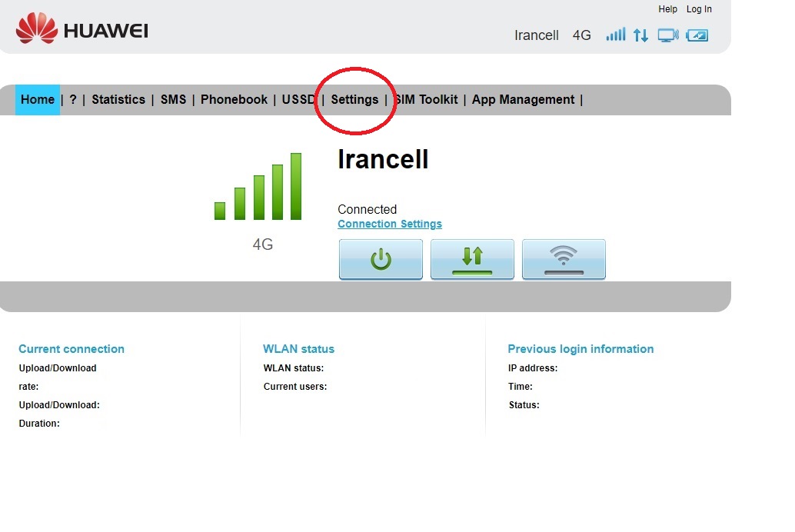Check the signal strength icon in header
The height and width of the screenshot is (532, 795).
tap(616, 35)
